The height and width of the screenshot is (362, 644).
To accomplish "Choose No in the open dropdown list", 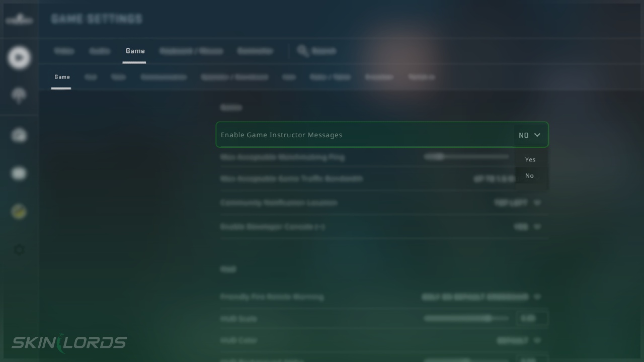I will pos(529,175).
